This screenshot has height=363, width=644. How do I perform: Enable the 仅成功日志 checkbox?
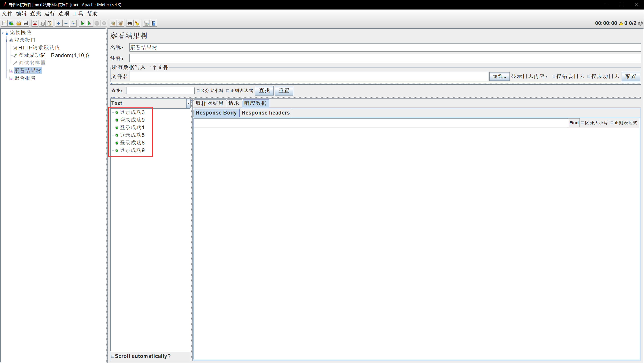(589, 76)
